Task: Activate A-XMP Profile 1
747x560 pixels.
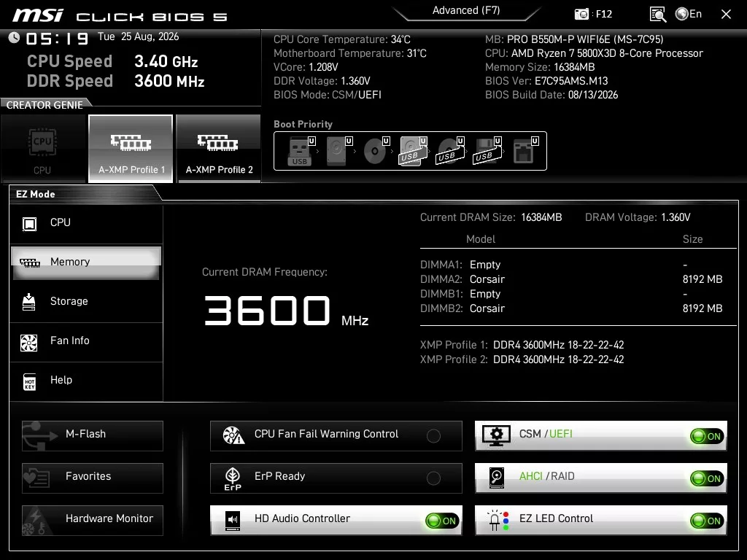Action: [x=131, y=149]
